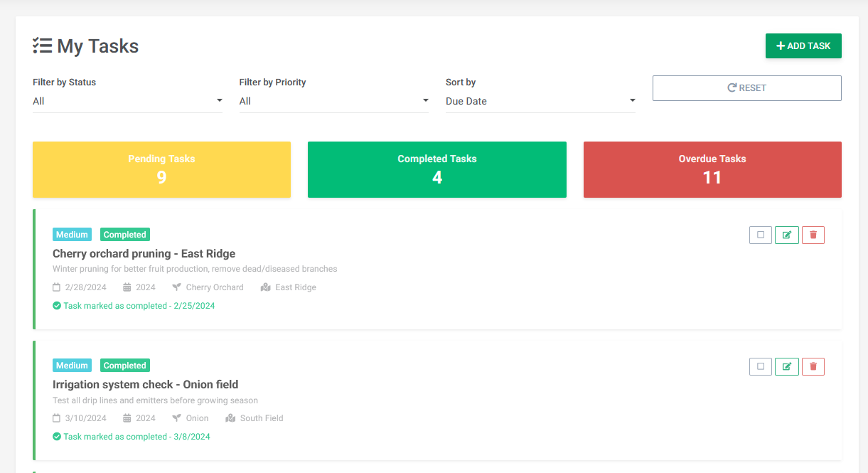
Task: Expand the Filter by Priority dropdown
Action: (x=333, y=101)
